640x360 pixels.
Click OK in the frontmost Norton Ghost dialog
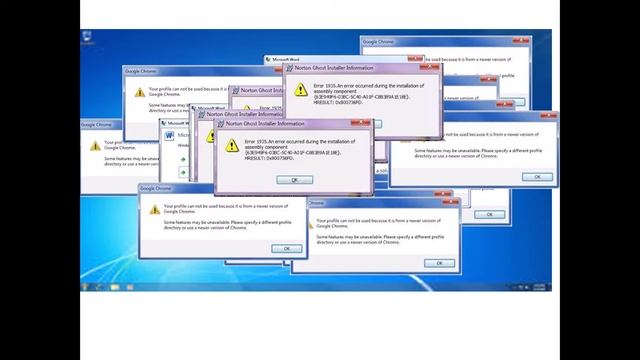click(x=294, y=180)
